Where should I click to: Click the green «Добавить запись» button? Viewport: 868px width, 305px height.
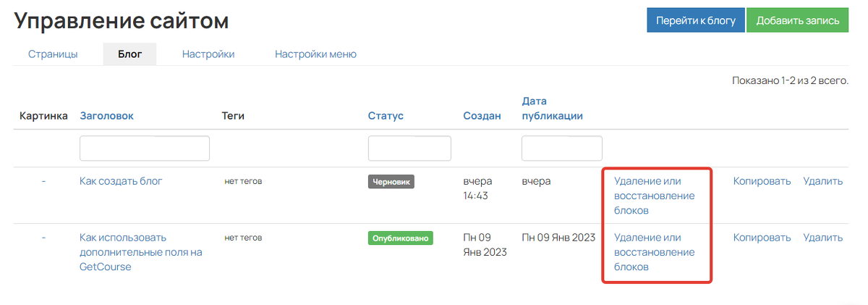797,21
